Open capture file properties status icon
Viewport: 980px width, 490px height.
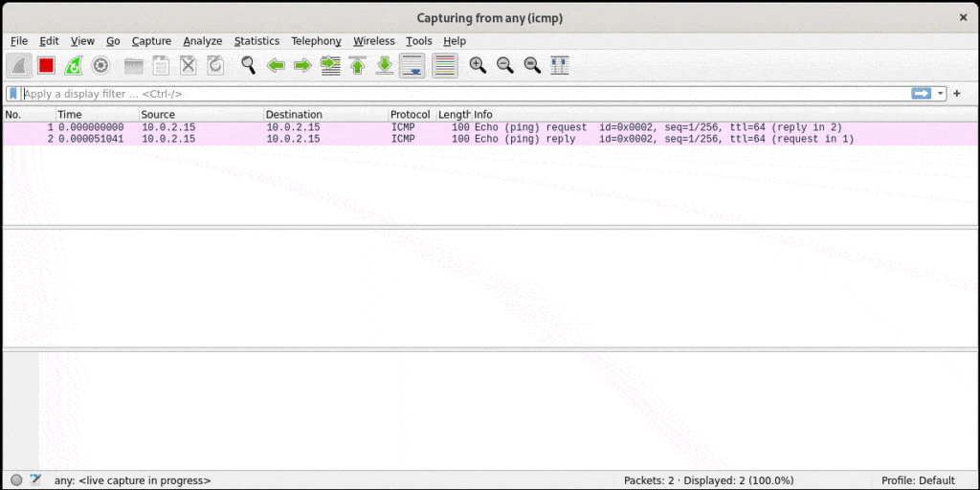click(x=35, y=480)
